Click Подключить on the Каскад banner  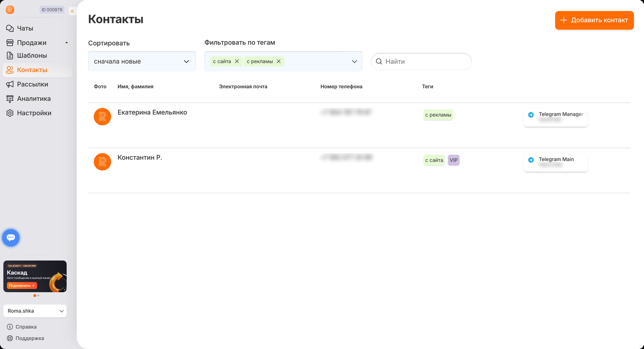(x=22, y=285)
